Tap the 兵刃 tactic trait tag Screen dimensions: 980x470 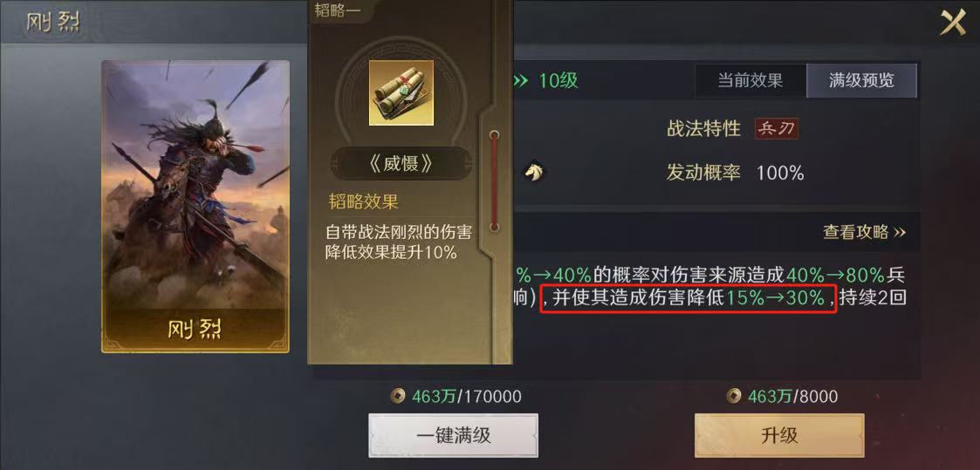pos(776,129)
